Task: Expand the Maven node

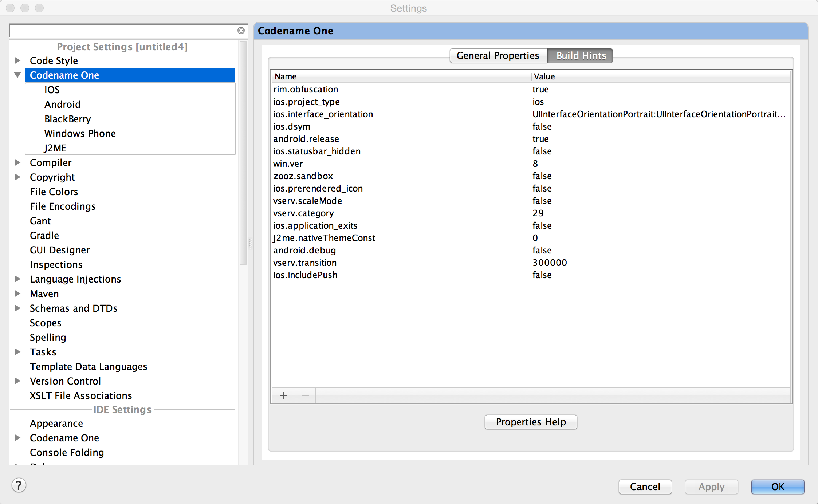Action: [x=17, y=294]
